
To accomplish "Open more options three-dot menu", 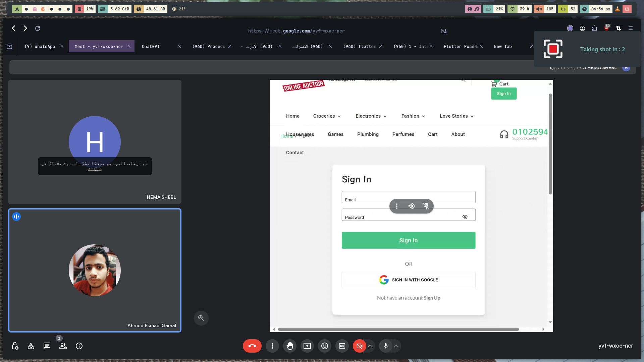I will (x=272, y=346).
